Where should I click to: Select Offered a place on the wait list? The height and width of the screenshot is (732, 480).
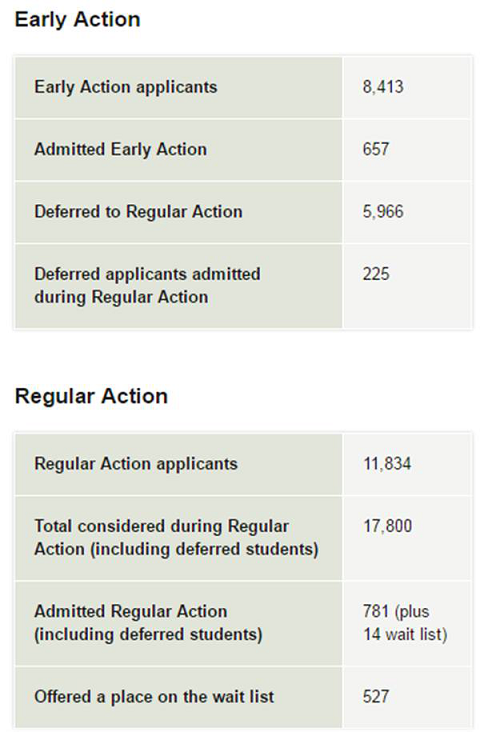pyautogui.click(x=154, y=697)
